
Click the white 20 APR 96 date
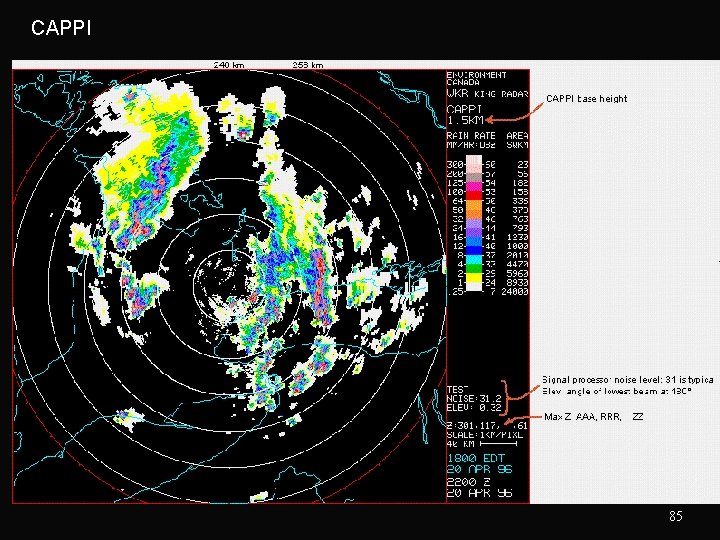click(x=479, y=493)
